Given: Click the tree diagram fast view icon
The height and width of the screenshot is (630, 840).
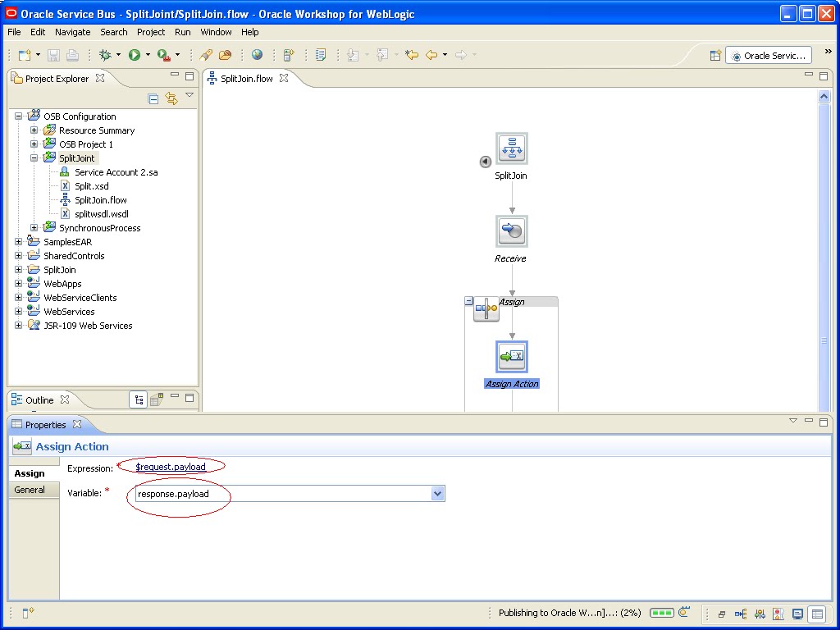Looking at the screenshot, I should click(741, 614).
